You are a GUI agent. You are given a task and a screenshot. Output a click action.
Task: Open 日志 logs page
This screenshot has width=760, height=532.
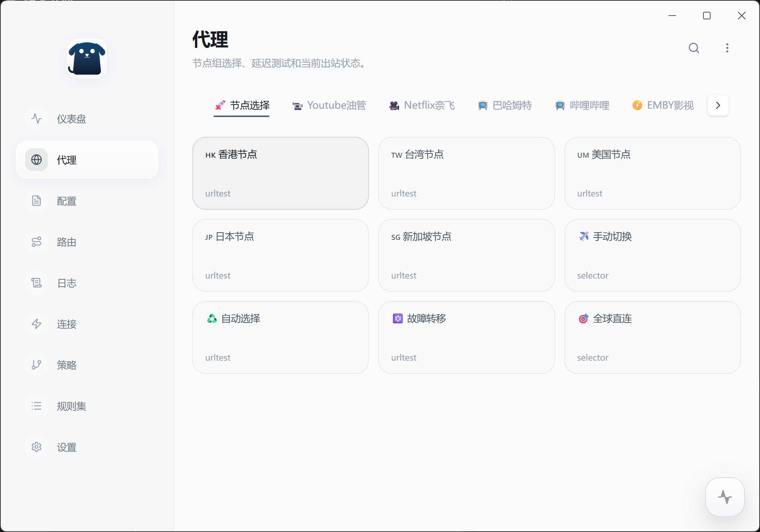click(66, 283)
